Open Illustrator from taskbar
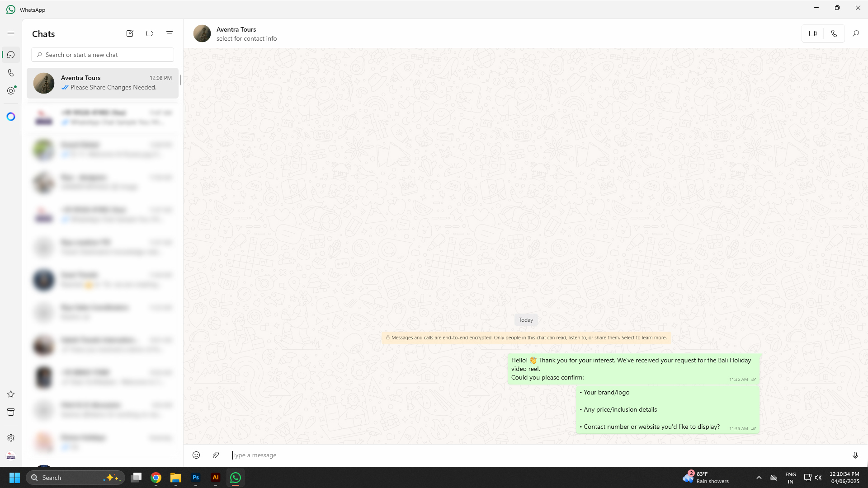Screen dimensions: 868x488 point(216,478)
